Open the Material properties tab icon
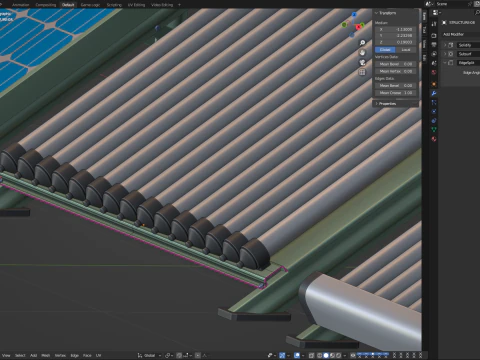This screenshot has width=480, height=360. [x=434, y=139]
